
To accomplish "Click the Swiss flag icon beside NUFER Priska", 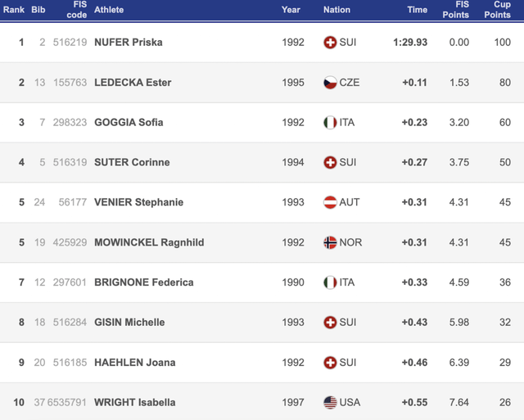I will point(330,43).
